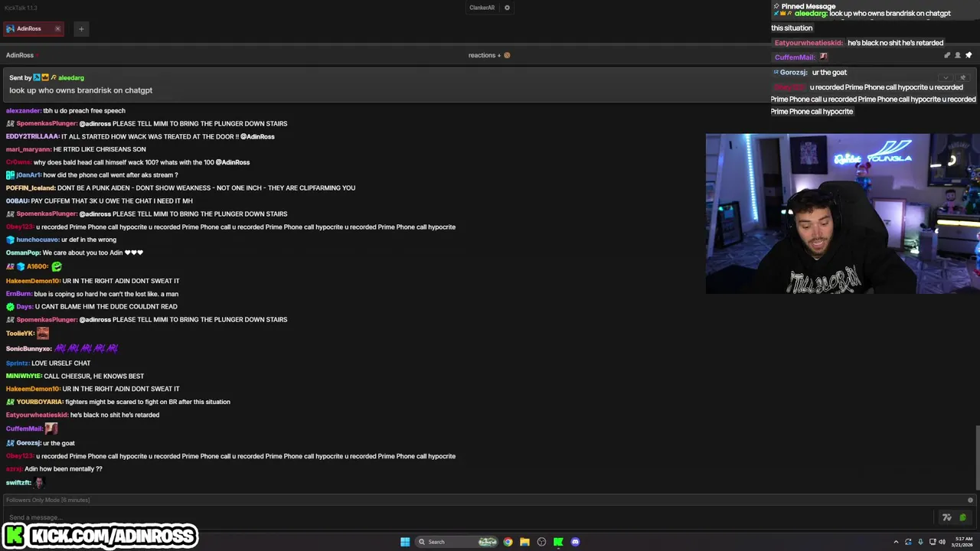Close the AdinRoss tab with X

point(57,28)
